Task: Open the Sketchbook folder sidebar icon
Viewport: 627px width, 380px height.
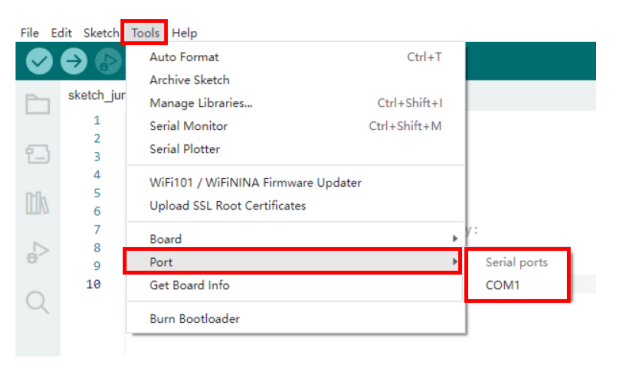Action: (38, 104)
